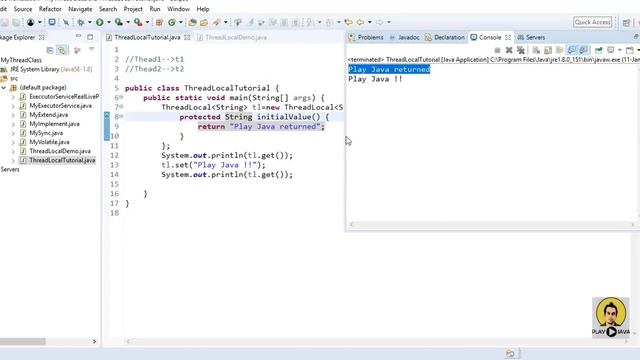
Task: Collapse All in Package Explorer
Action: (x=50, y=50)
